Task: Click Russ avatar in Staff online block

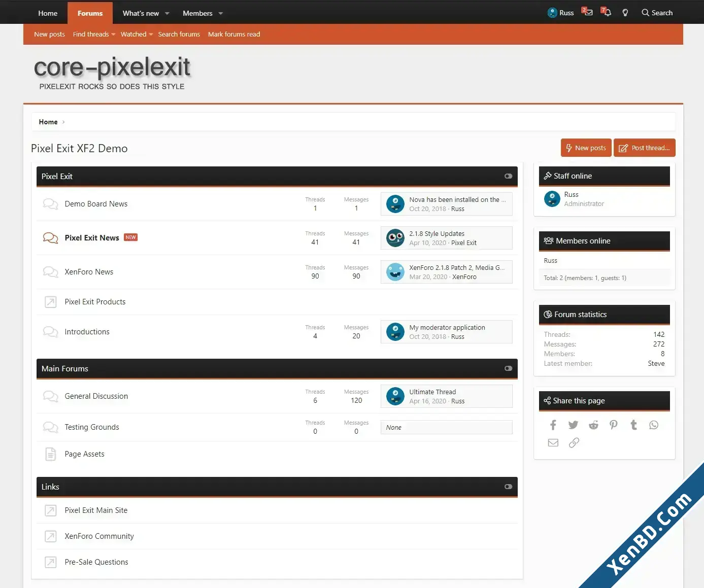Action: (552, 199)
